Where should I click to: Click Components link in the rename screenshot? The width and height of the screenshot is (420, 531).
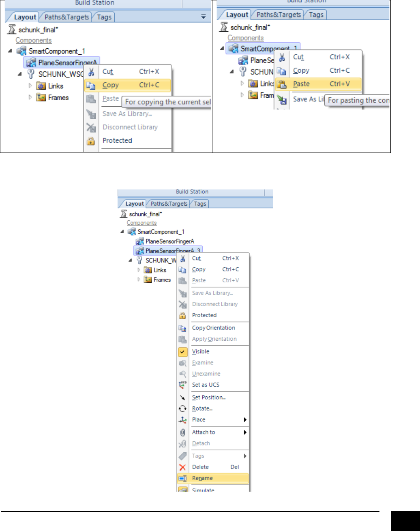pyautogui.click(x=141, y=223)
